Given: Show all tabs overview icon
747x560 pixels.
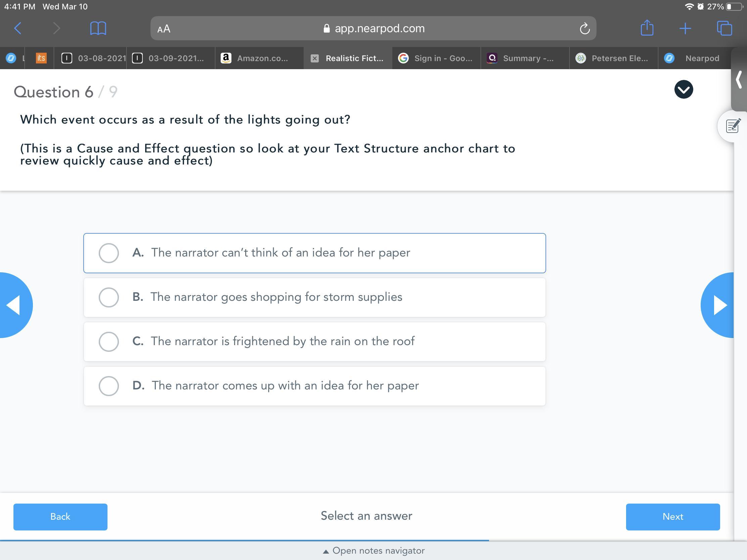Looking at the screenshot, I should 724,28.
